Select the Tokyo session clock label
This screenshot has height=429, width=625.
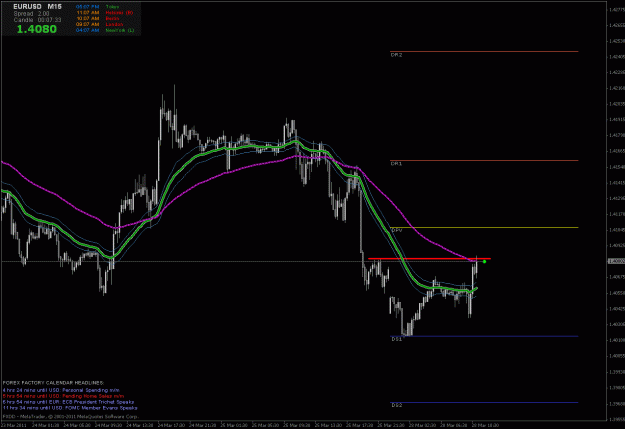click(112, 7)
